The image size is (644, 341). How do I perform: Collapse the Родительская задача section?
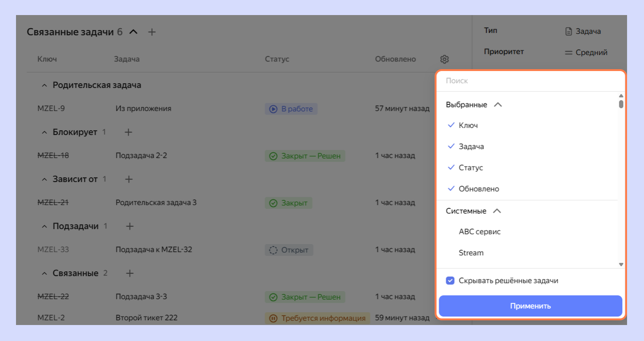(45, 86)
